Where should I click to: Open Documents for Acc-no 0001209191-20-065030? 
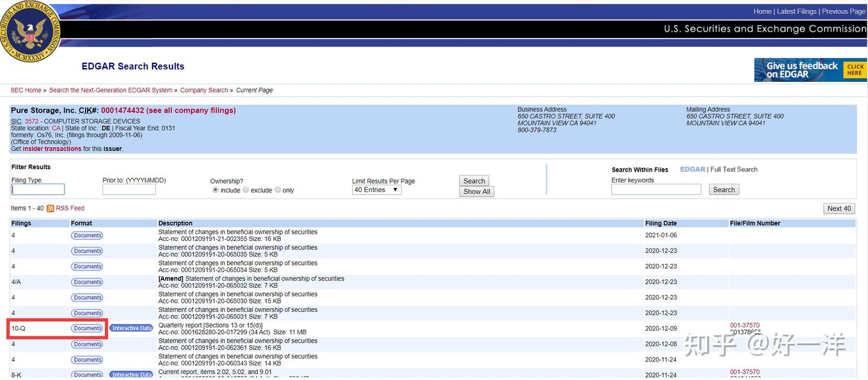87,298
